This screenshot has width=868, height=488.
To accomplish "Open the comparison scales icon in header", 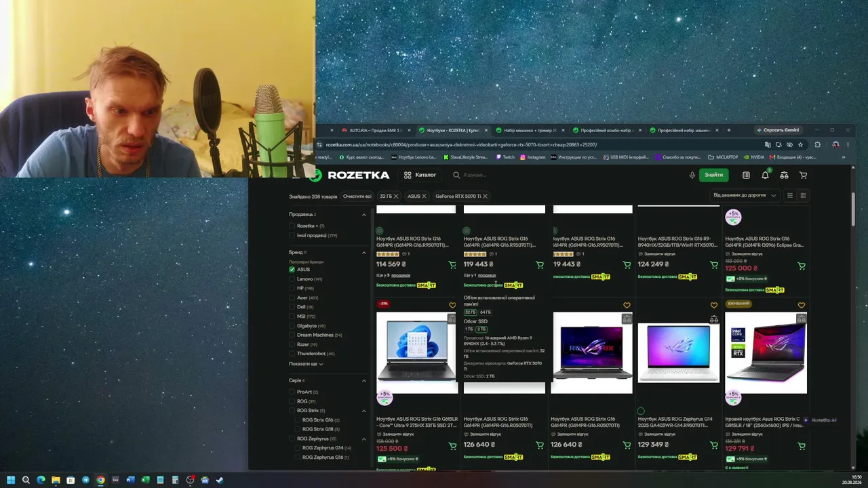I will point(784,175).
